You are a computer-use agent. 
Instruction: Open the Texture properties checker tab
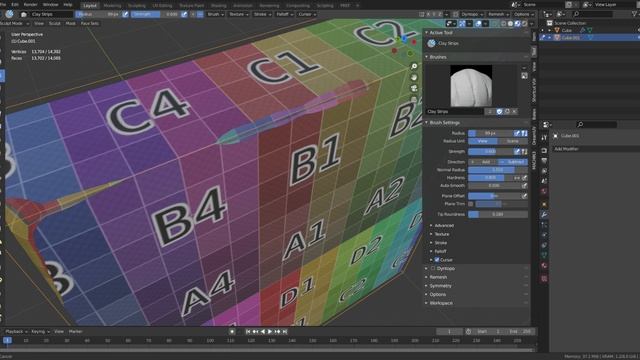click(544, 279)
